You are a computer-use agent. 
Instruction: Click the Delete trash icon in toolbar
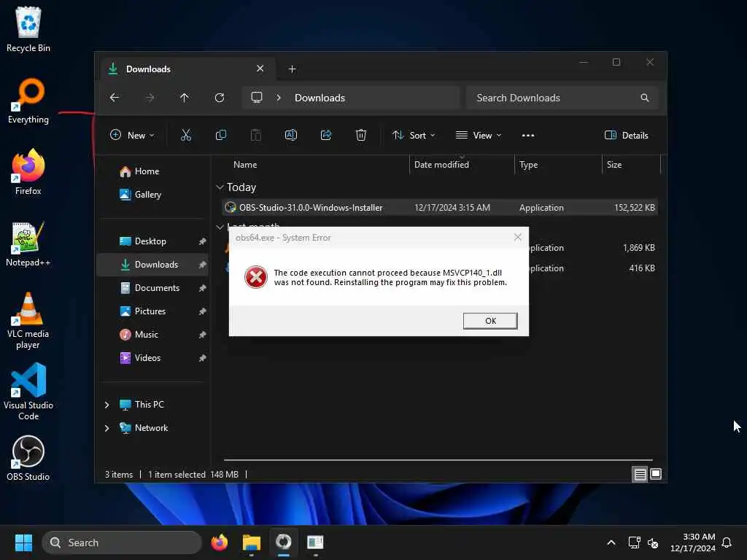361,135
